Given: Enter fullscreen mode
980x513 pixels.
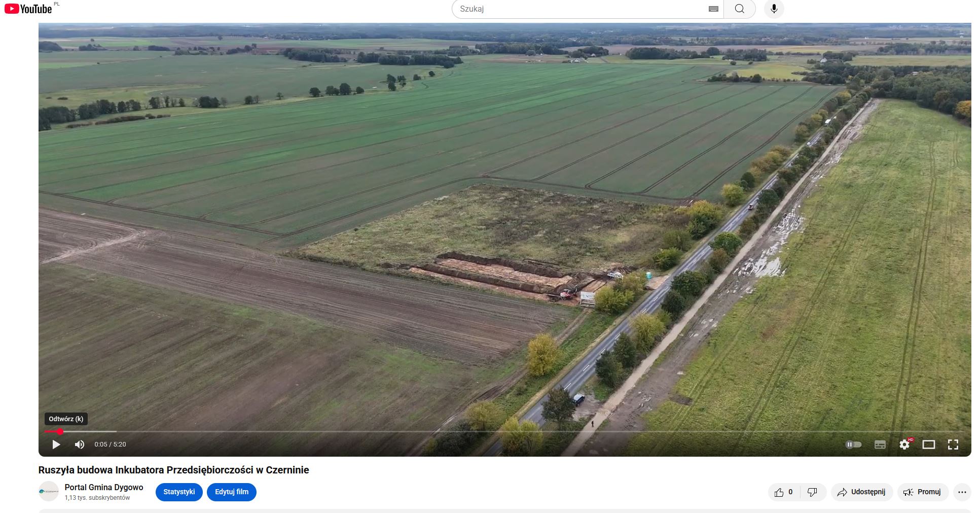Looking at the screenshot, I should point(953,444).
